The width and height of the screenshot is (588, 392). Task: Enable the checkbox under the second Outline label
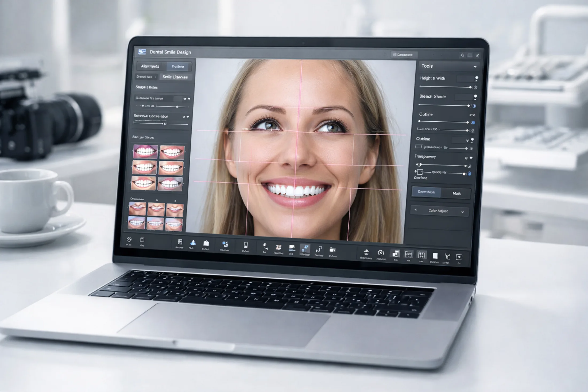(x=419, y=147)
